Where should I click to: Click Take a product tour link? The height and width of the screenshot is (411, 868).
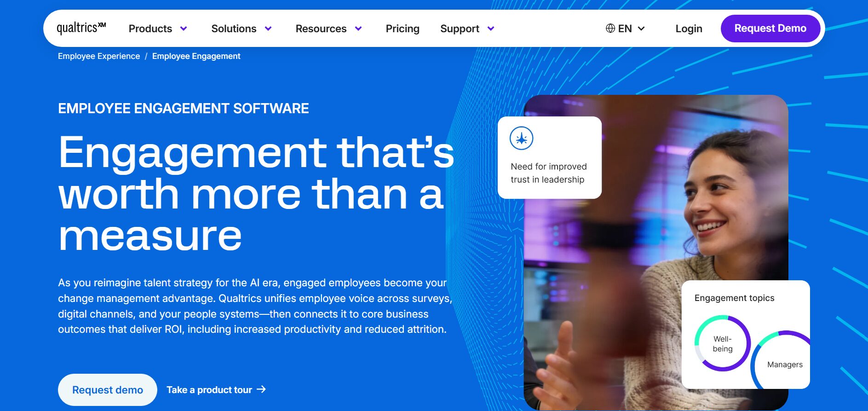coord(216,390)
